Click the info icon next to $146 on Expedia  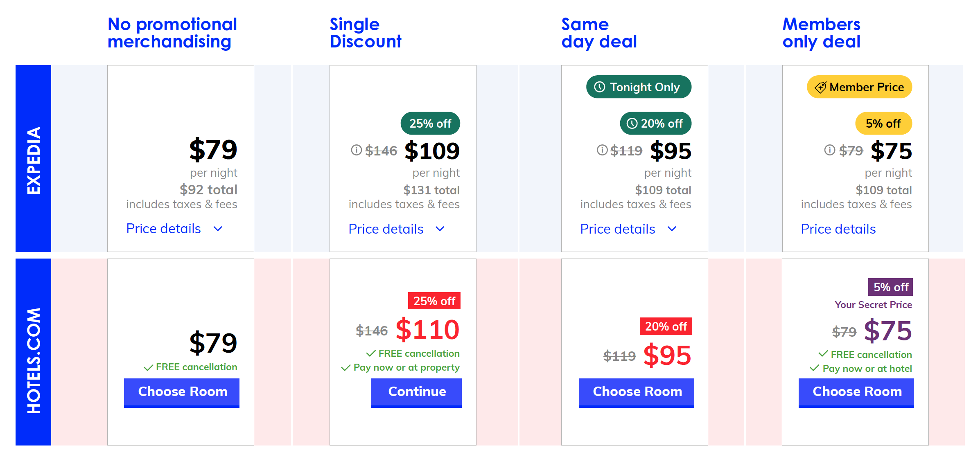coord(356,150)
